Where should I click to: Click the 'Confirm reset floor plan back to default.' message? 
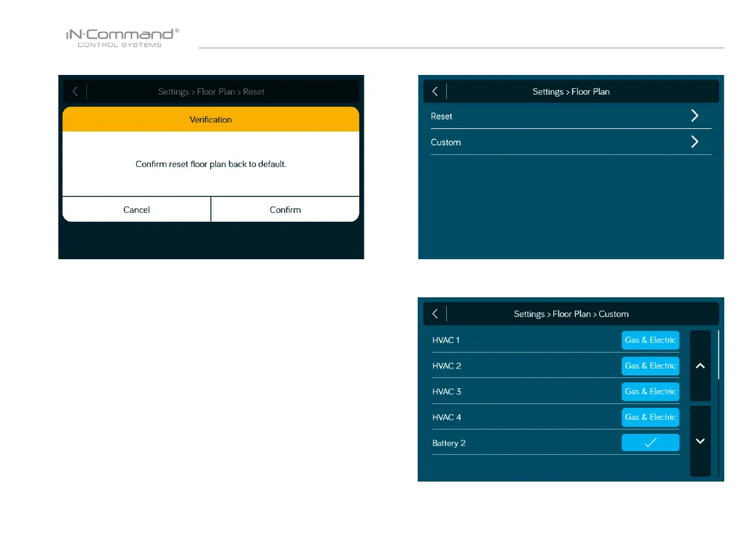click(x=211, y=164)
